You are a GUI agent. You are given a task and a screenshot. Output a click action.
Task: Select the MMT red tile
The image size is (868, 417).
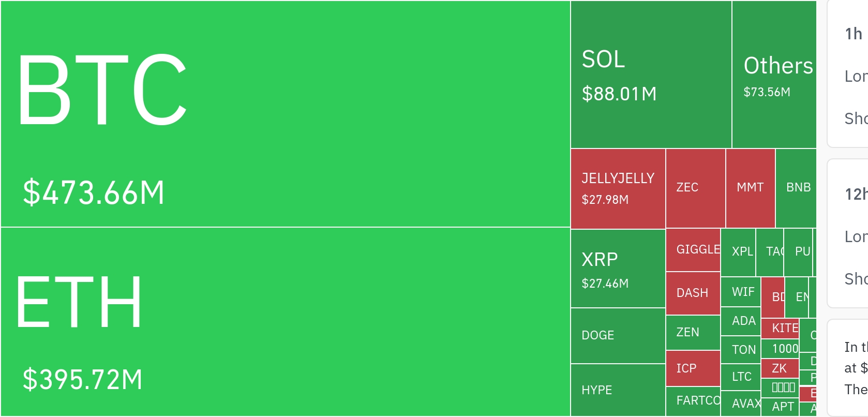click(750, 188)
